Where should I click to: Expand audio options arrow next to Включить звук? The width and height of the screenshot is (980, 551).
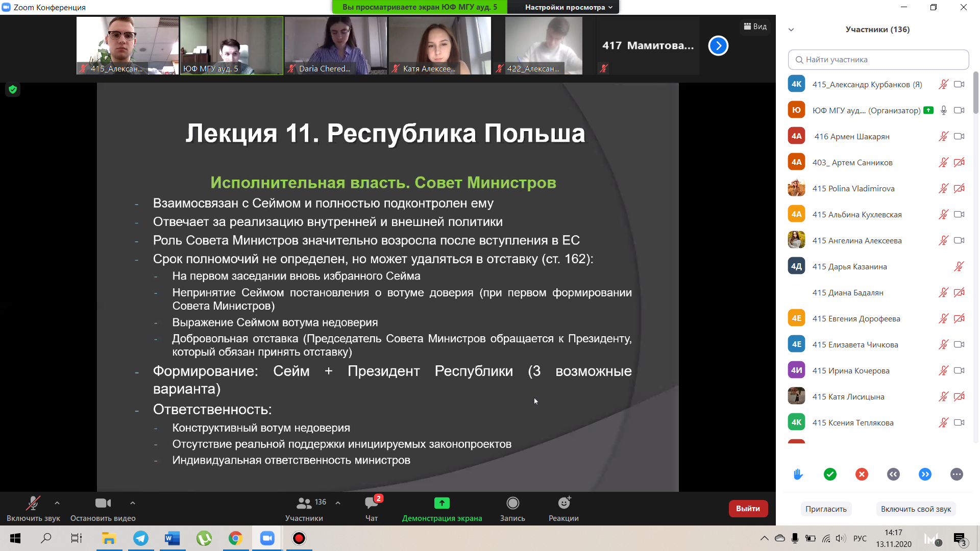pyautogui.click(x=57, y=503)
